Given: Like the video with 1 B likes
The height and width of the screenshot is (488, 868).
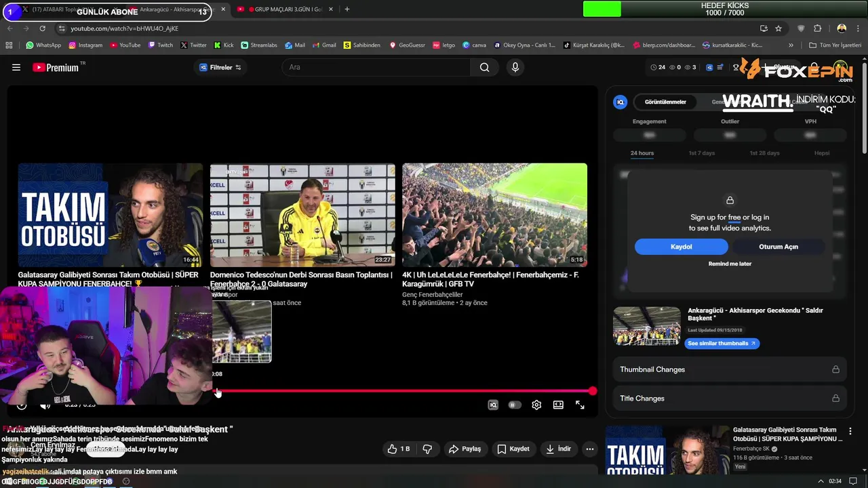Looking at the screenshot, I should tap(399, 449).
